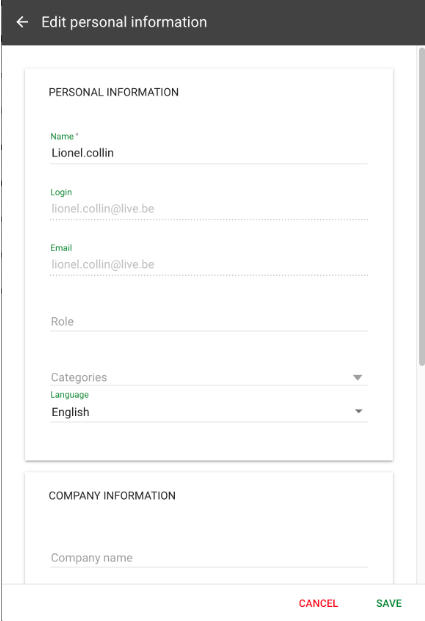Open the Categories dropdown arrow
The height and width of the screenshot is (621, 425).
pos(357,377)
